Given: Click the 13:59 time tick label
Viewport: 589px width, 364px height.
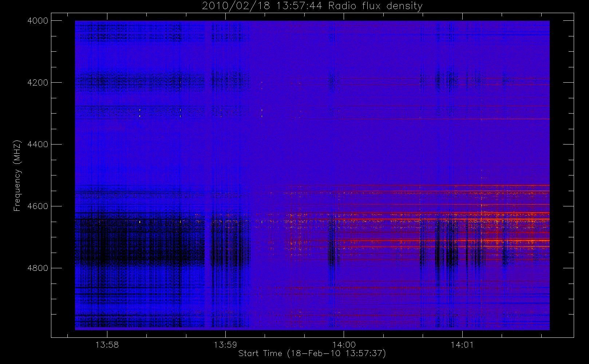Looking at the screenshot, I should point(225,345).
